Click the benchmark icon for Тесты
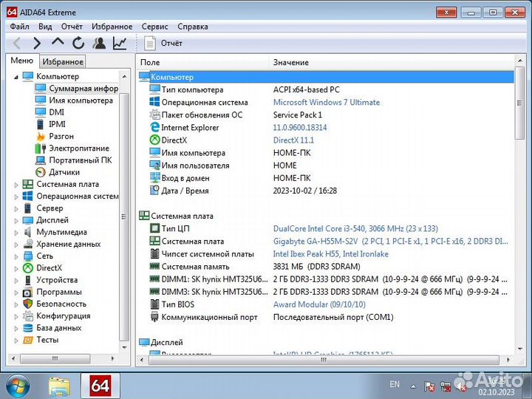Screen dimensions: 532x399 click(28, 340)
